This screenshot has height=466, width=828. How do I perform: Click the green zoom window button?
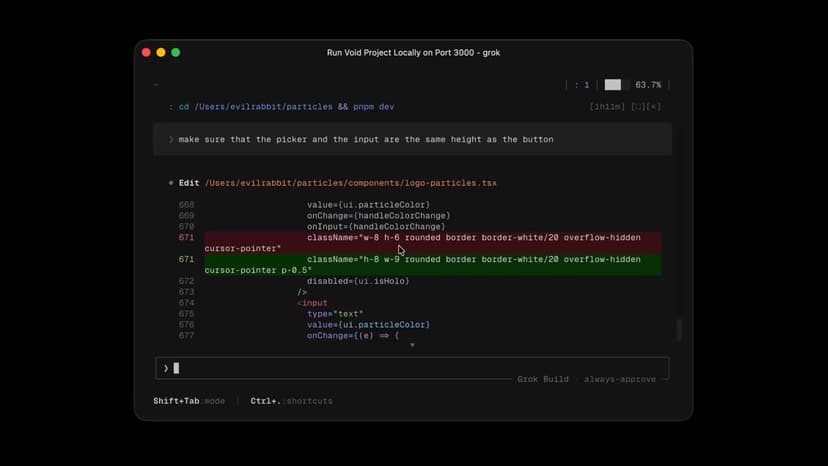click(x=176, y=52)
